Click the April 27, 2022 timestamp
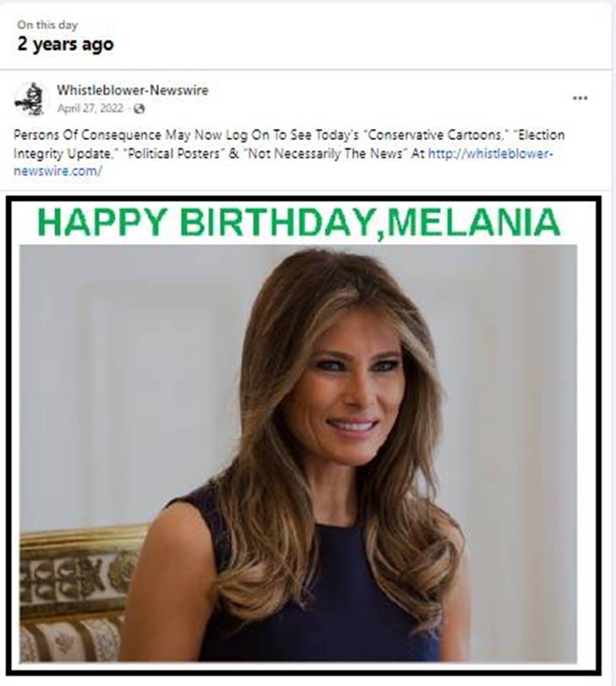The width and height of the screenshot is (616, 686). click(90, 108)
